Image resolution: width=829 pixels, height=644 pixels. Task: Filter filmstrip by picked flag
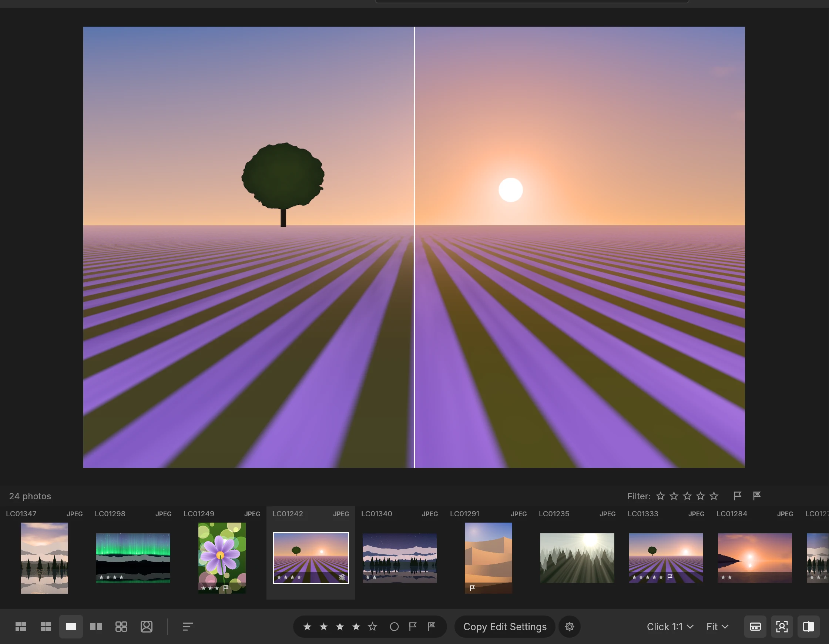click(737, 496)
